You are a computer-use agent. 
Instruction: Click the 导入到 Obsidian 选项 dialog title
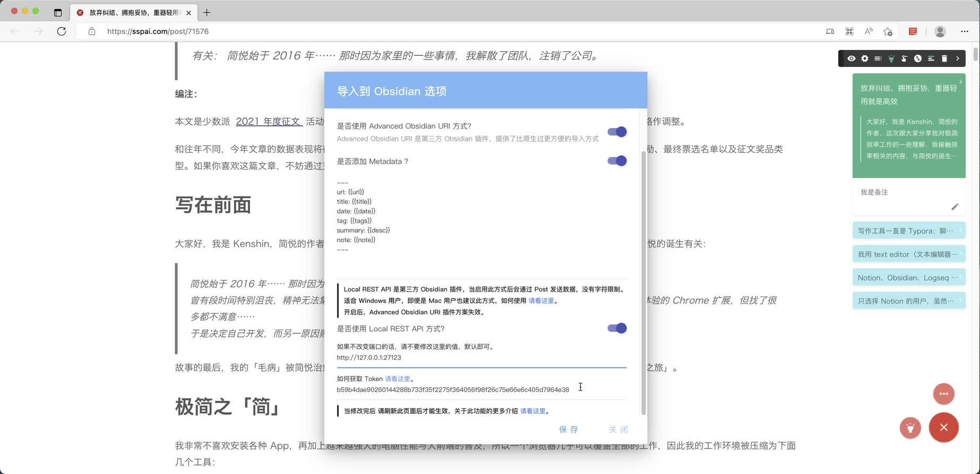(392, 91)
